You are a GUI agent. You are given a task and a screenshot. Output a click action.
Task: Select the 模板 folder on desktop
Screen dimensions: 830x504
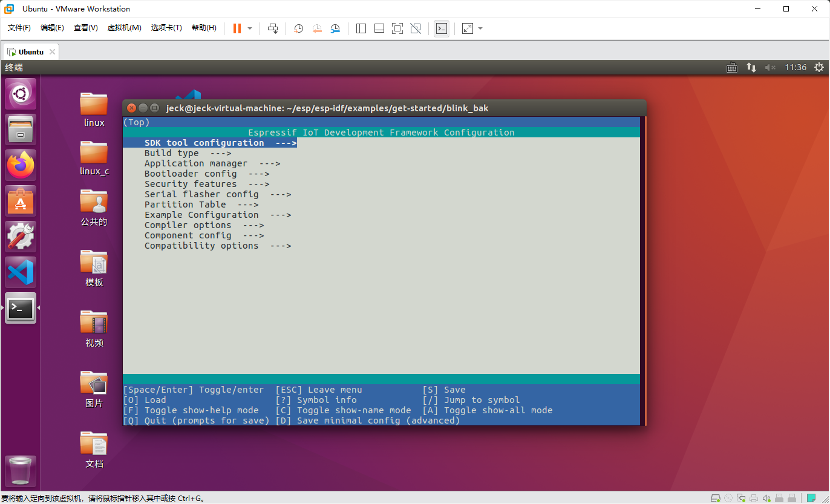pos(94,268)
